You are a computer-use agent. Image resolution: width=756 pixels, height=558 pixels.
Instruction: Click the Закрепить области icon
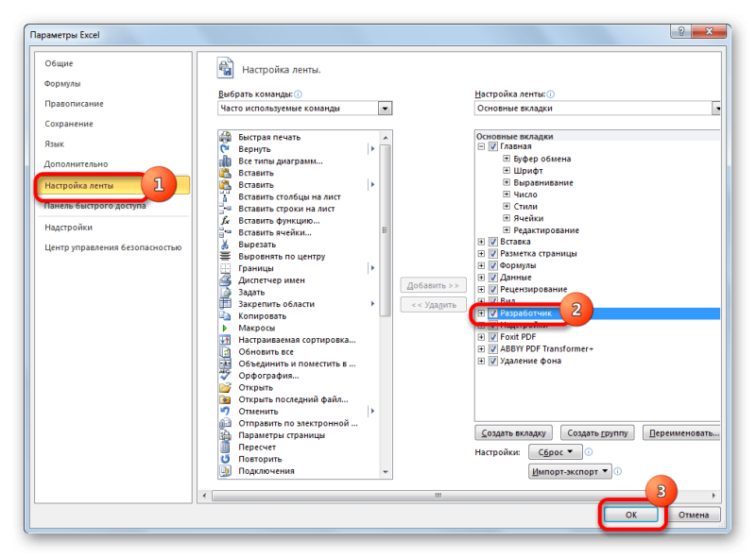pos(225,304)
